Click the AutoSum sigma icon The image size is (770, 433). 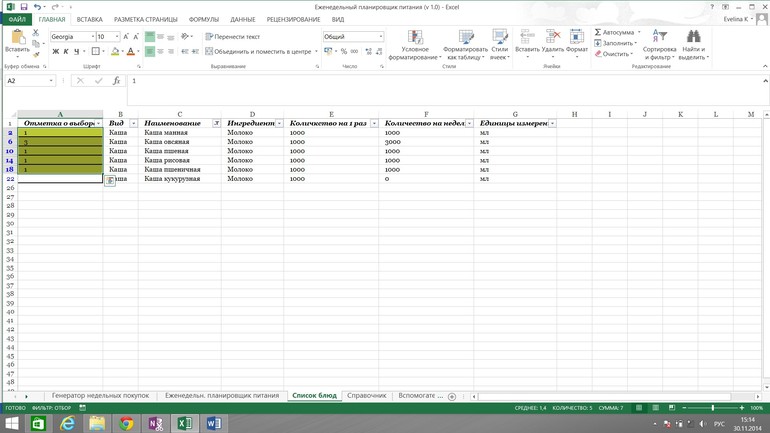(x=598, y=32)
